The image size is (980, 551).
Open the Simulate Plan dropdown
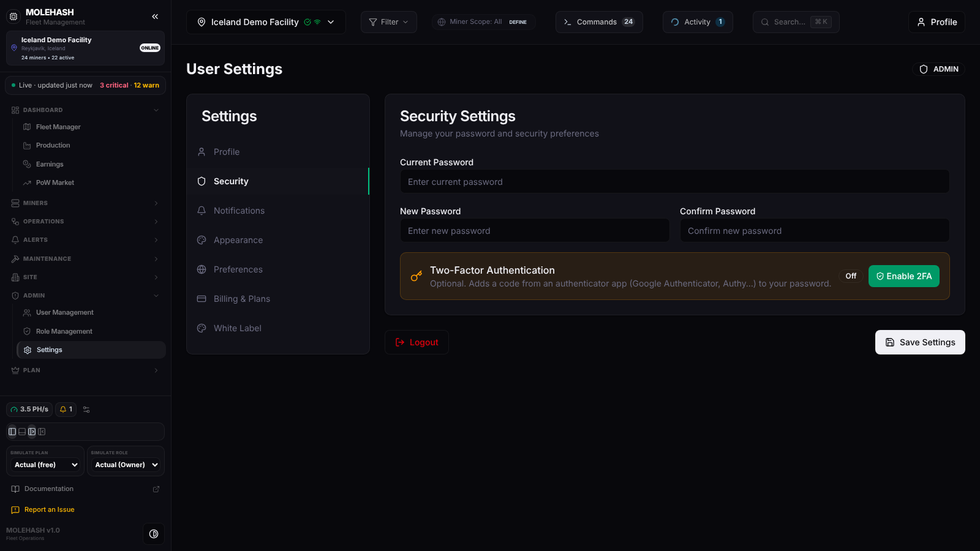pyautogui.click(x=46, y=465)
